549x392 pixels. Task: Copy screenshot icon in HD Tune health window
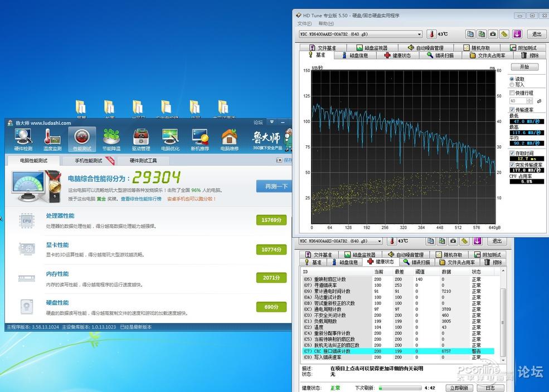442,241
